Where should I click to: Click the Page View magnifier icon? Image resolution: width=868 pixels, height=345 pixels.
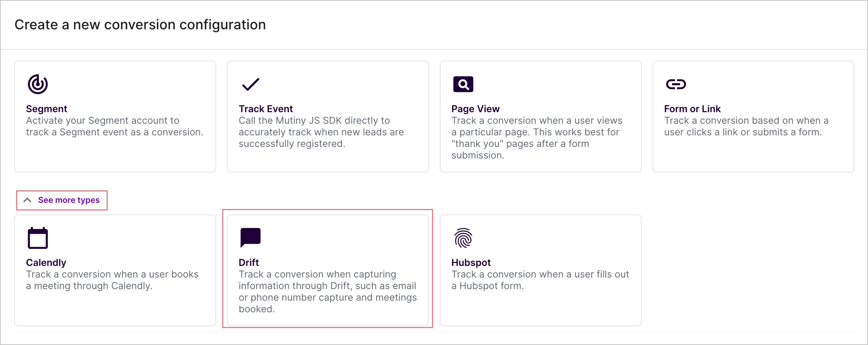pyautogui.click(x=463, y=84)
